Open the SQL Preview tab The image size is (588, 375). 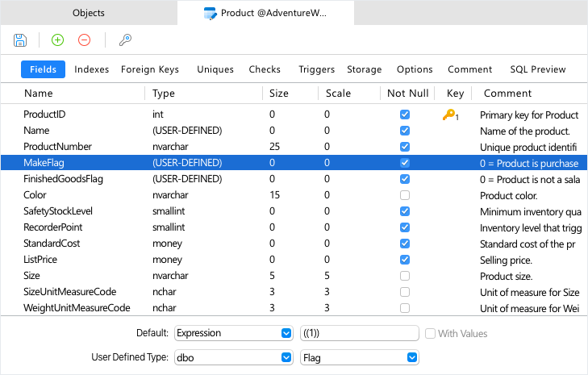pyautogui.click(x=538, y=69)
